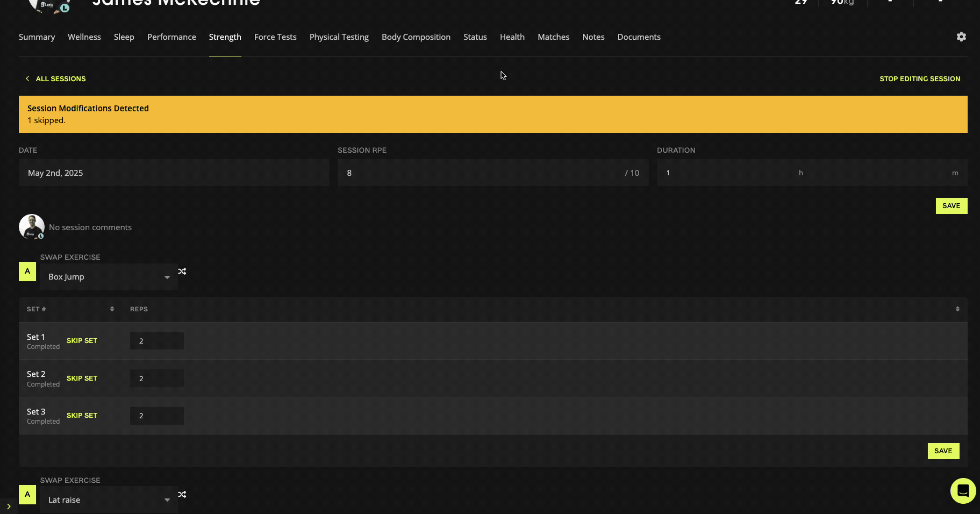Click the shuffle icon beside Lat raise
This screenshot has height=514, width=980.
tap(182, 495)
